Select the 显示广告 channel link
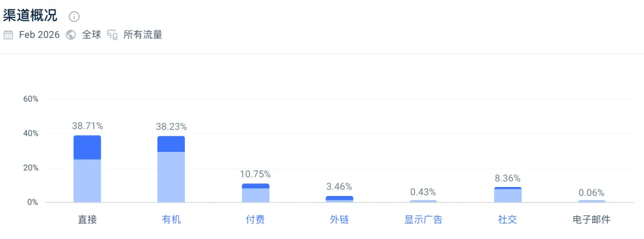Image resolution: width=644 pixels, height=239 pixels. pyautogui.click(x=423, y=219)
